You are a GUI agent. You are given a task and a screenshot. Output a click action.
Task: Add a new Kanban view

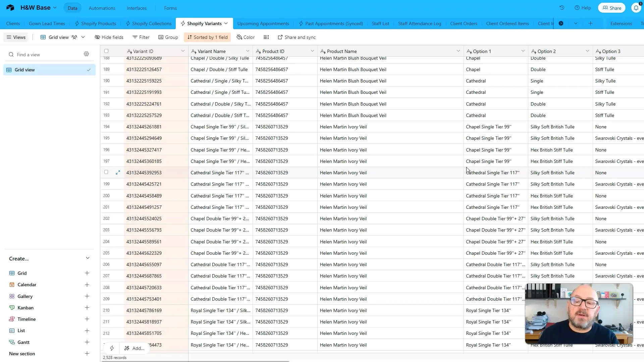pyautogui.click(x=87, y=308)
